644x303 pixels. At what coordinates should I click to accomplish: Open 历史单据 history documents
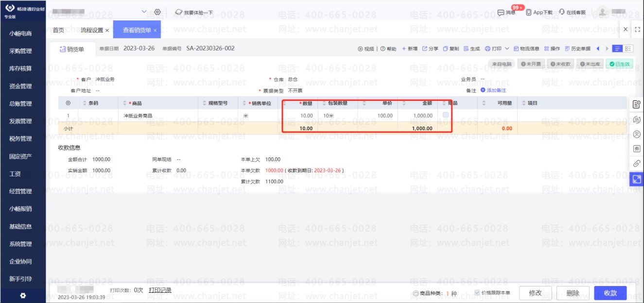pos(577,49)
